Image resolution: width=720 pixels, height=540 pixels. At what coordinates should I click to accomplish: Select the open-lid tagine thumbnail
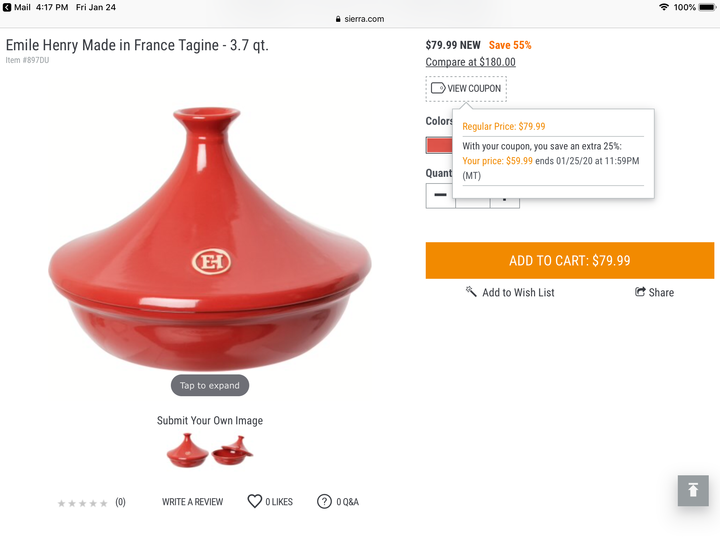point(232,451)
